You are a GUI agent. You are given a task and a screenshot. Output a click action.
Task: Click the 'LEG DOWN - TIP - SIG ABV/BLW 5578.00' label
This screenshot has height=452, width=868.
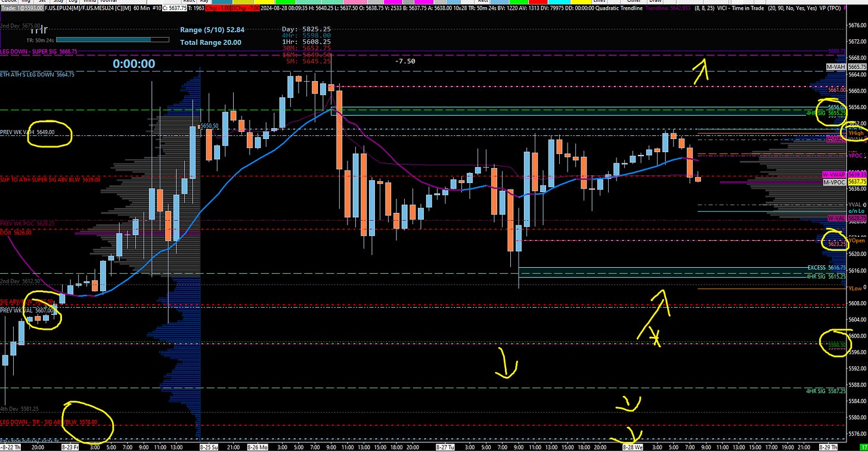click(48, 422)
